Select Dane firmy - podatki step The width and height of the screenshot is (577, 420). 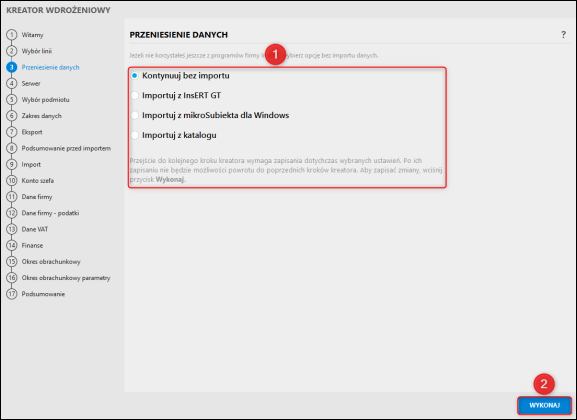(50, 213)
